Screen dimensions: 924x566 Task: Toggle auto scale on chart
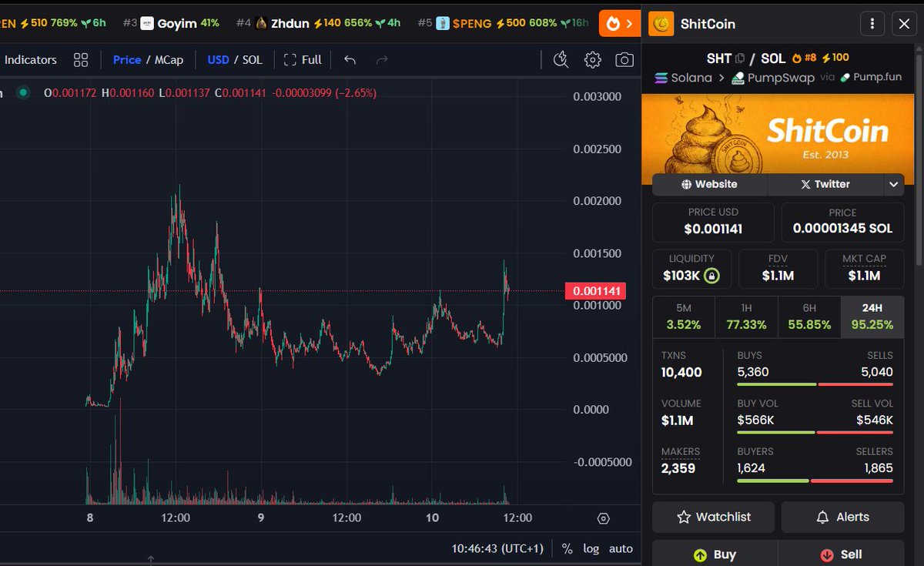pyautogui.click(x=621, y=548)
